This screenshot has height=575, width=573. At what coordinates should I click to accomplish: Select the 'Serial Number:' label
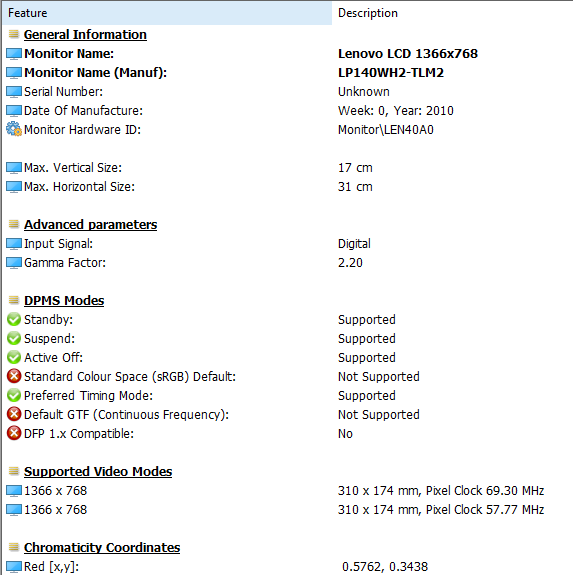(63, 92)
